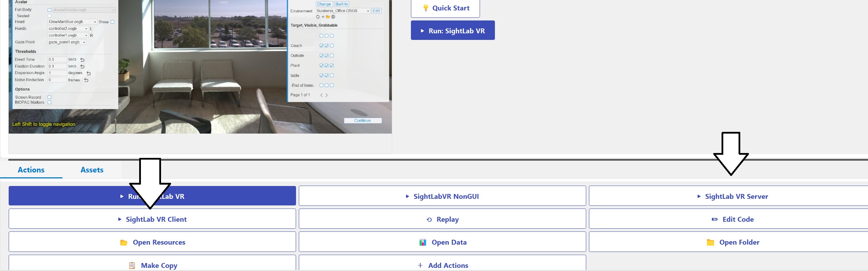
Task: Switch to the Assets tab
Action: click(x=92, y=170)
